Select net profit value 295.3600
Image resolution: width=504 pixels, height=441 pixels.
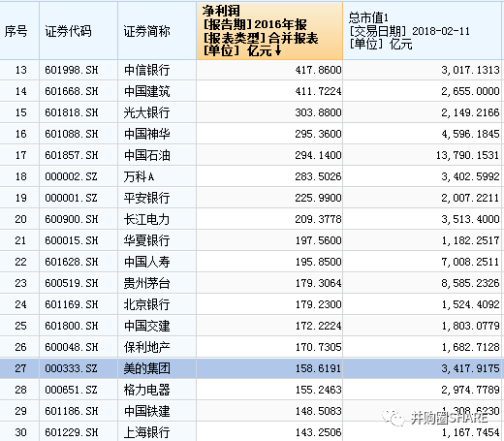tap(269, 134)
